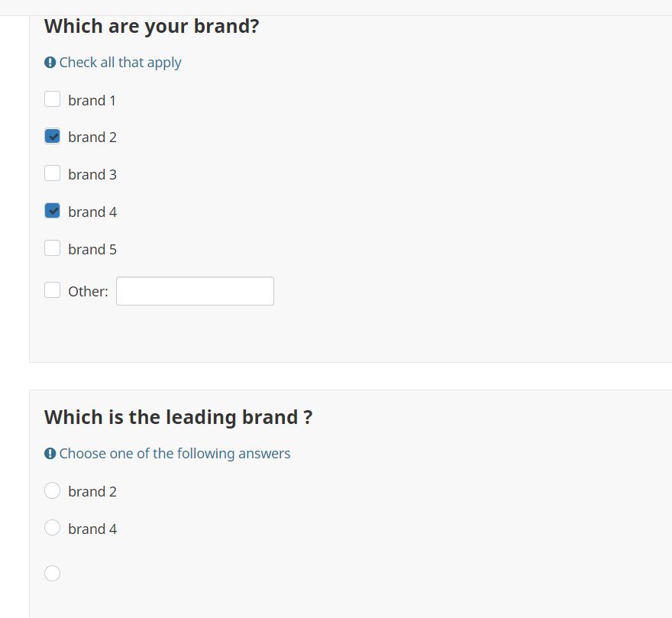Choose brand 2 radio as leading brand
This screenshot has width=672, height=618.
click(52, 490)
